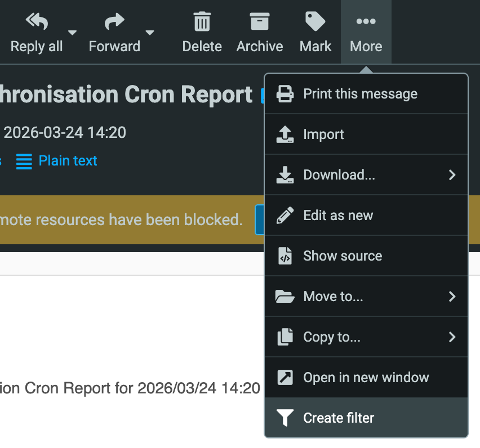Choose Open in new window
Image resolution: width=480 pixels, height=448 pixels.
(x=366, y=378)
